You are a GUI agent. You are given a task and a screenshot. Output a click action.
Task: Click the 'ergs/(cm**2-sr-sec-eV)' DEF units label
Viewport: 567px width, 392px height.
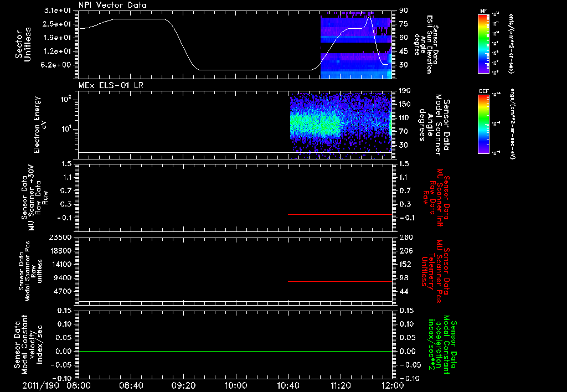pos(512,123)
